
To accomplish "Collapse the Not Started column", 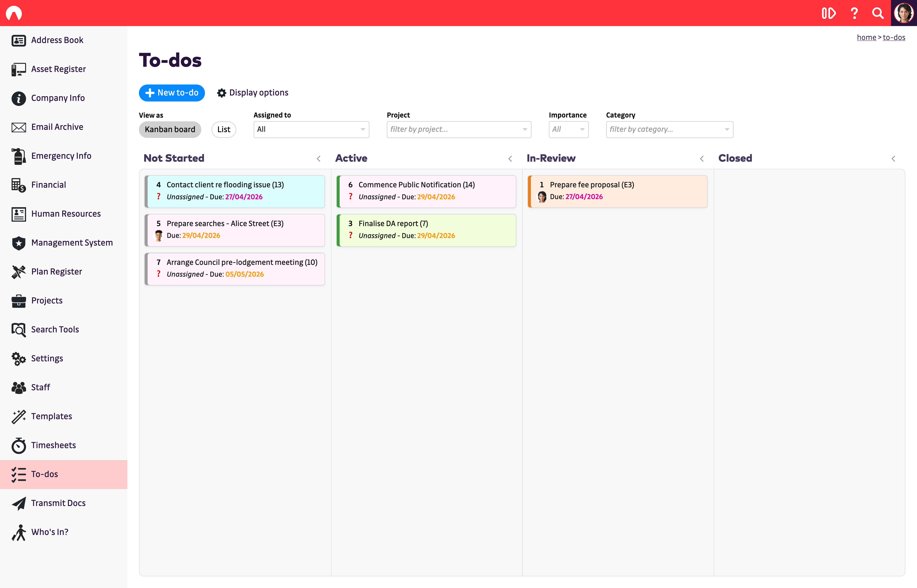I will pyautogui.click(x=319, y=158).
